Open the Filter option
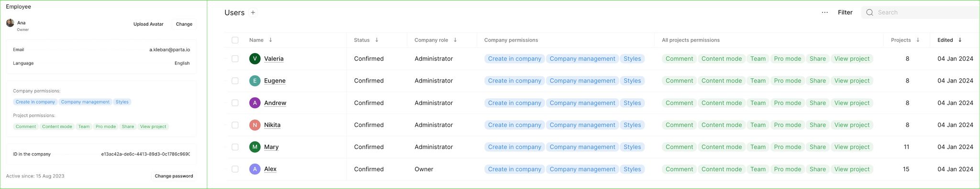This screenshot has height=189, width=980. [845, 12]
